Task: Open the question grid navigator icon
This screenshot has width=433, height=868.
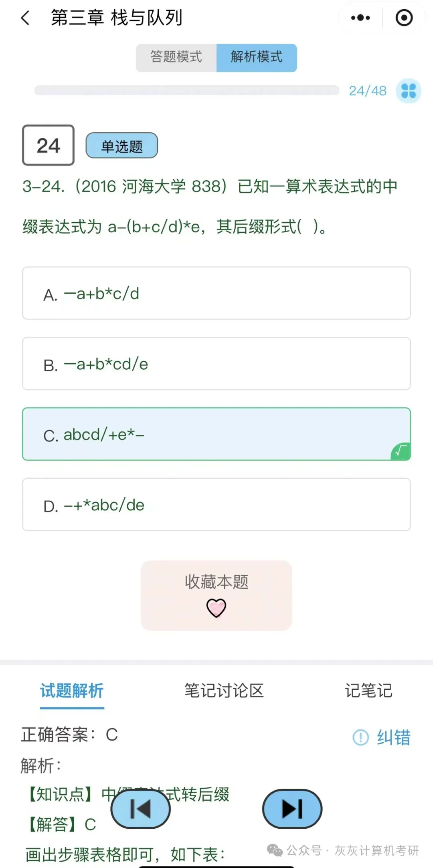Action: (x=408, y=91)
